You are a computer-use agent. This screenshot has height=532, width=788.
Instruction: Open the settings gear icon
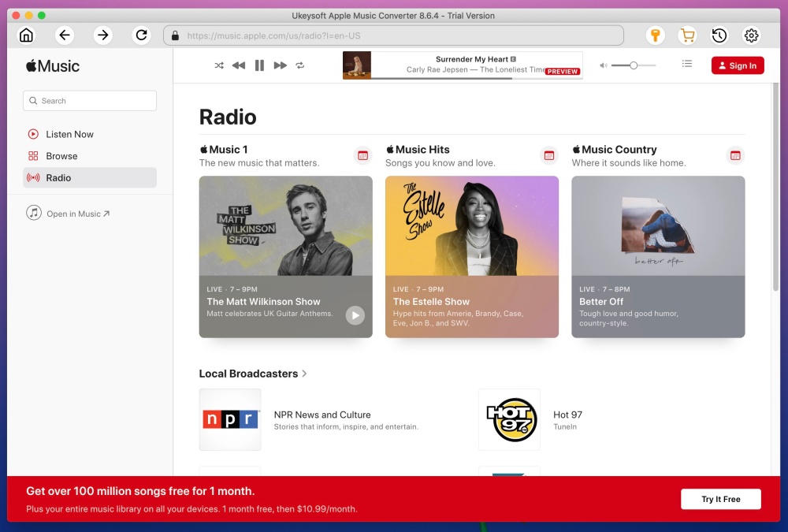(x=751, y=35)
